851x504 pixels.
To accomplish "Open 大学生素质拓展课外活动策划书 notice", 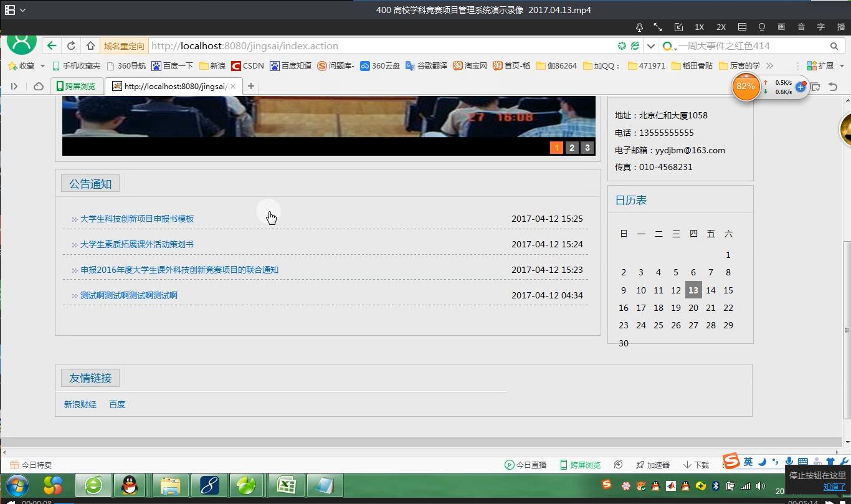I will 137,244.
